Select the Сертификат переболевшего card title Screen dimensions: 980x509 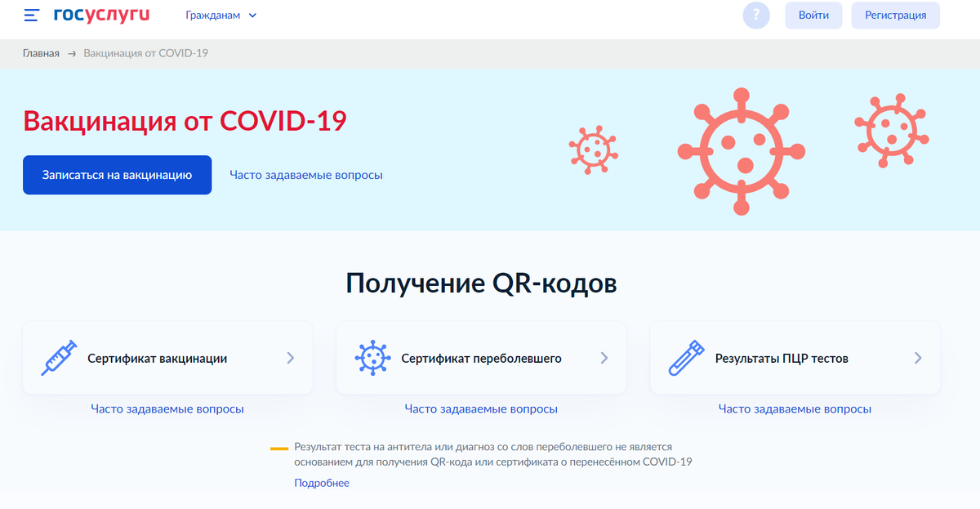(481, 358)
